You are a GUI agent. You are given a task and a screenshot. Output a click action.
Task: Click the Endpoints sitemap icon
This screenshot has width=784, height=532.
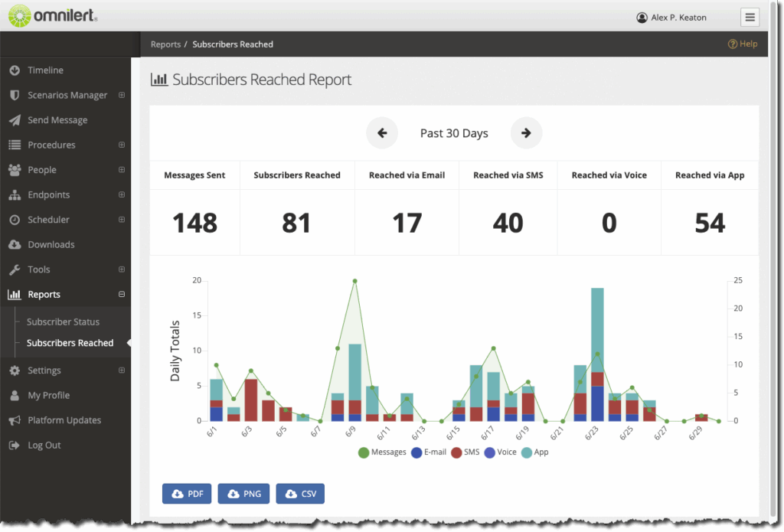coord(14,195)
